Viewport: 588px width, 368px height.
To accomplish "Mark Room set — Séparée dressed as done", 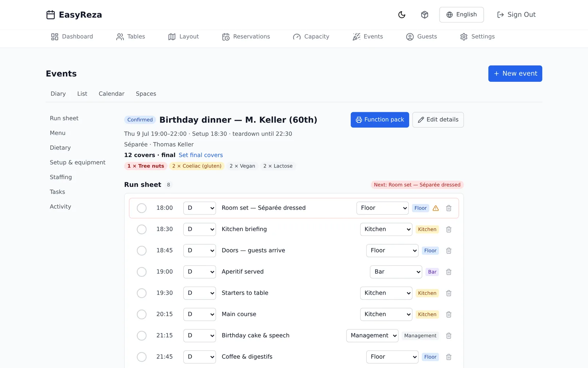I will (x=141, y=208).
